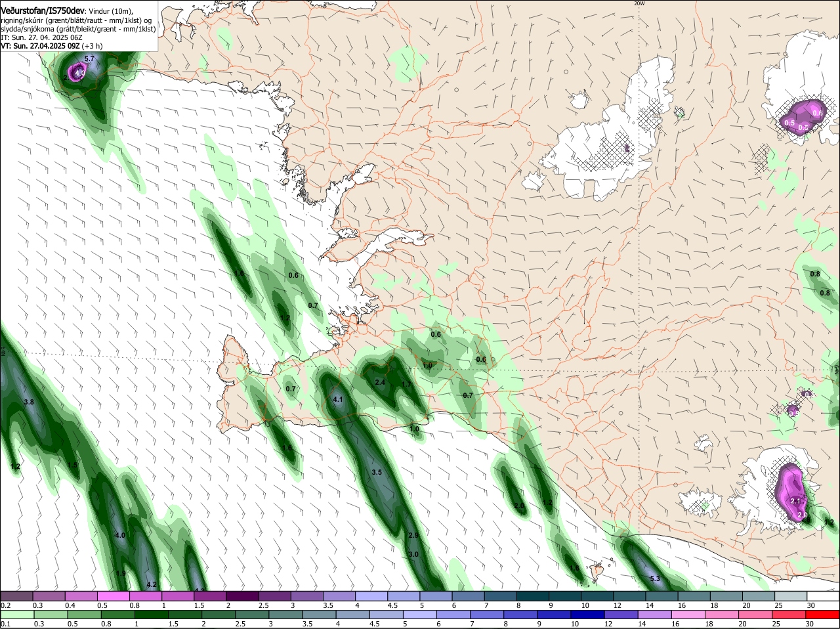The height and width of the screenshot is (629, 840).
Task: Click the '20W' longitude label
Action: (x=640, y=3)
